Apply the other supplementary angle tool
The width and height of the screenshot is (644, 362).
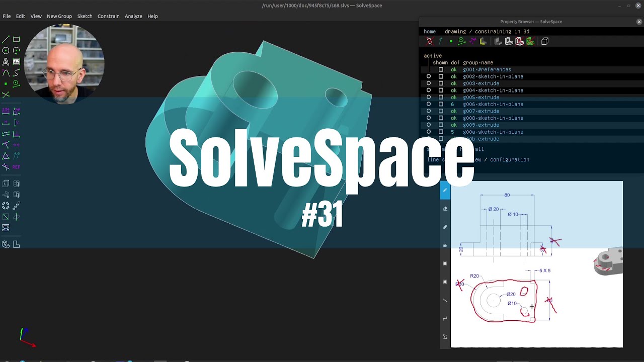[6, 167]
